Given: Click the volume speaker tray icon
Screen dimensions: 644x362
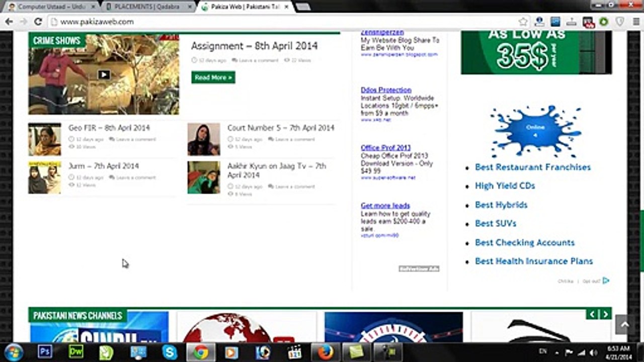Looking at the screenshot, I should [593, 352].
